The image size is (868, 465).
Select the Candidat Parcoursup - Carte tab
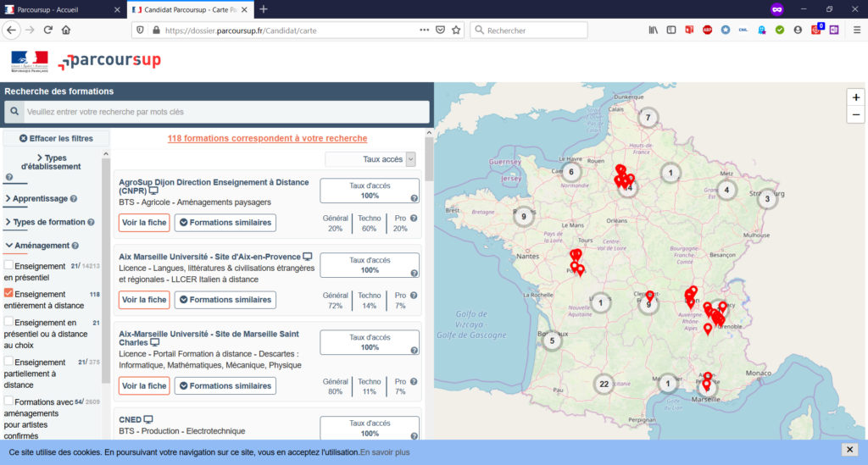(190, 9)
